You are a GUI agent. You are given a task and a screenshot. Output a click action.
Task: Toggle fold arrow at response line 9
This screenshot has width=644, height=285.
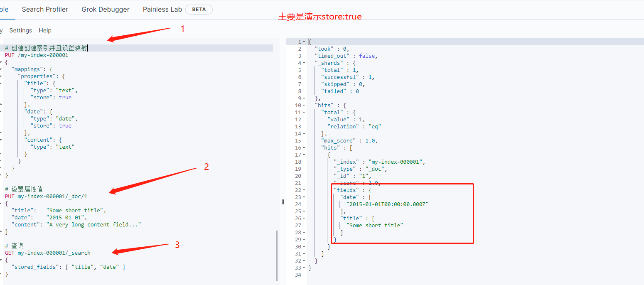(x=304, y=98)
